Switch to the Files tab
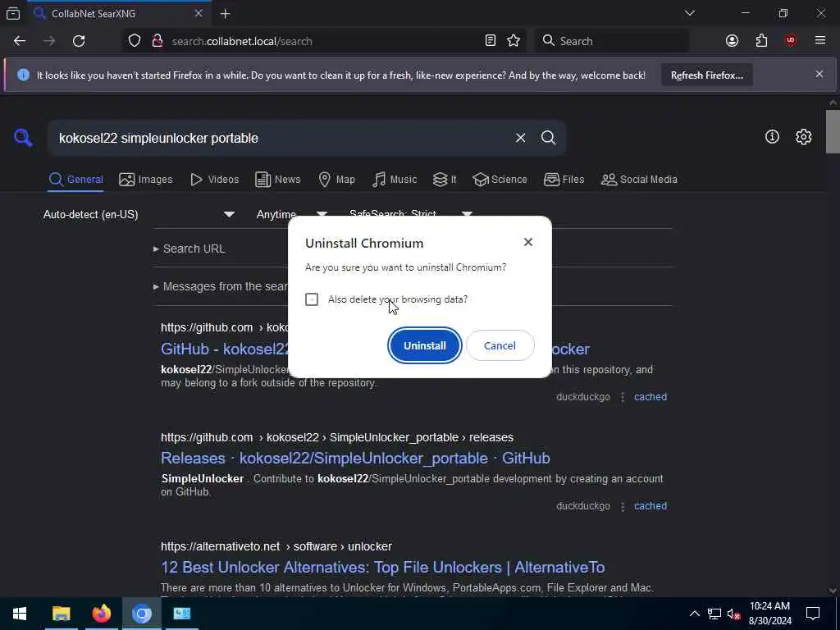Screen dimensions: 840x630 [x=564, y=180]
